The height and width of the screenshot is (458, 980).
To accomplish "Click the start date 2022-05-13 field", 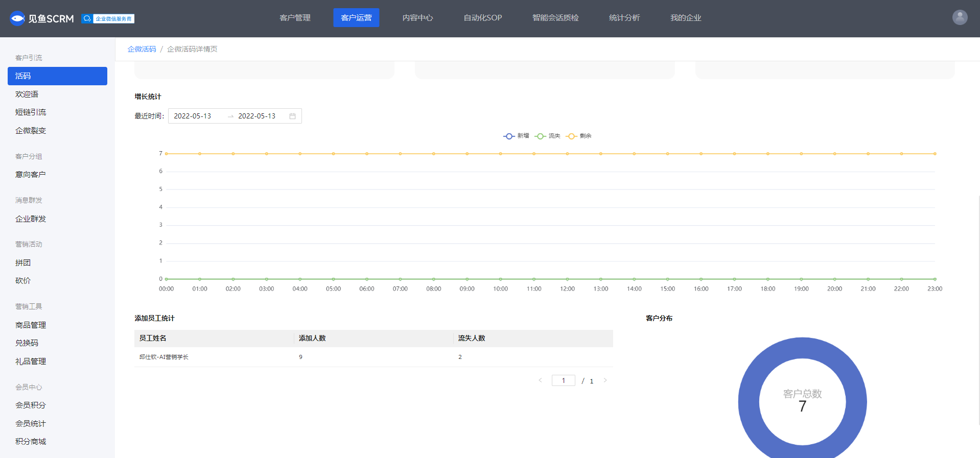I will point(193,116).
